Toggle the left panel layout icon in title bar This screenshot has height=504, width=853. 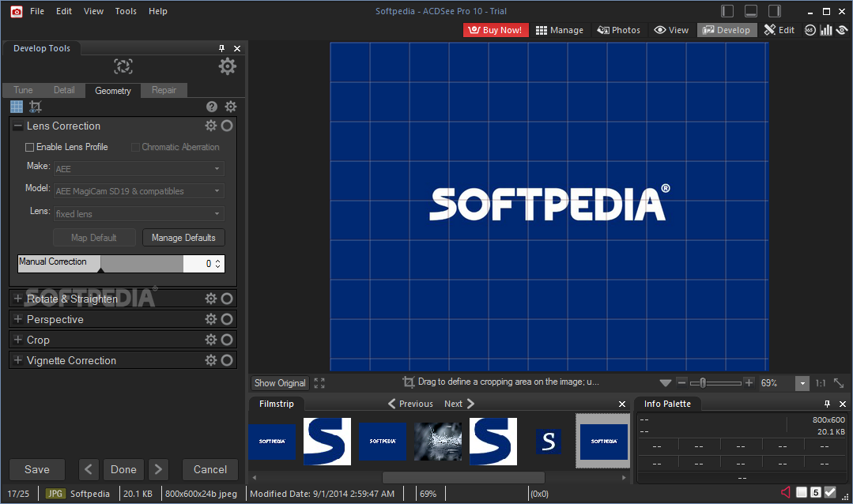point(727,11)
